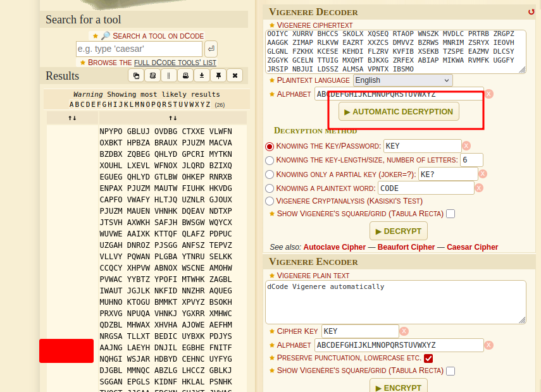Clear the decoder Alphabet field with its X
Image resolution: width=541 pixels, height=392 pixels.
(x=489, y=94)
